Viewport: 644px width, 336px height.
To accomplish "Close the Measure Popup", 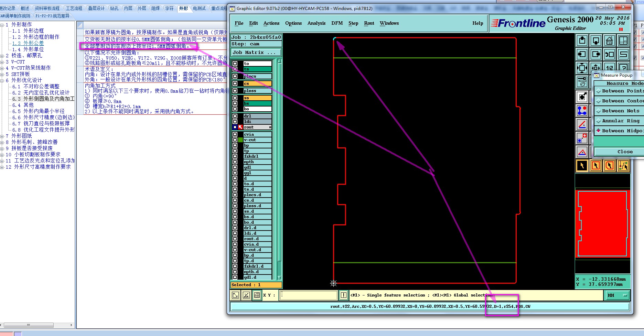I will pos(619,152).
